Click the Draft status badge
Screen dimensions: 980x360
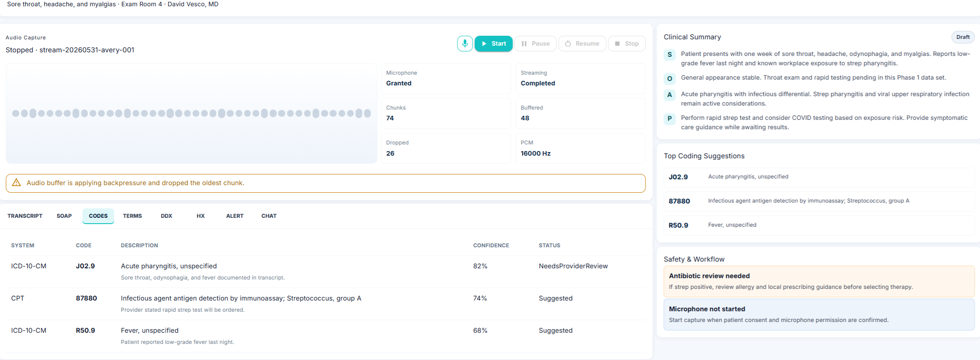click(963, 37)
